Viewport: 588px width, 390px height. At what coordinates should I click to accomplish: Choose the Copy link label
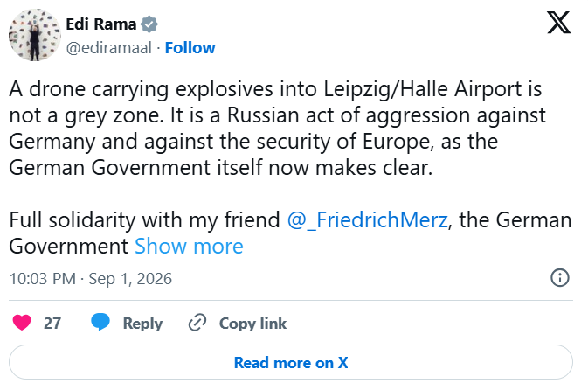(x=252, y=324)
